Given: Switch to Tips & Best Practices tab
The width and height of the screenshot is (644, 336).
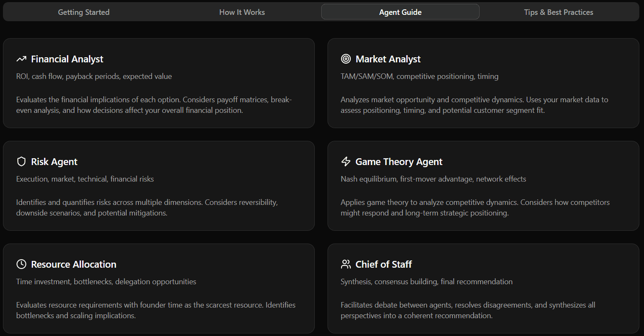Looking at the screenshot, I should click(x=558, y=12).
